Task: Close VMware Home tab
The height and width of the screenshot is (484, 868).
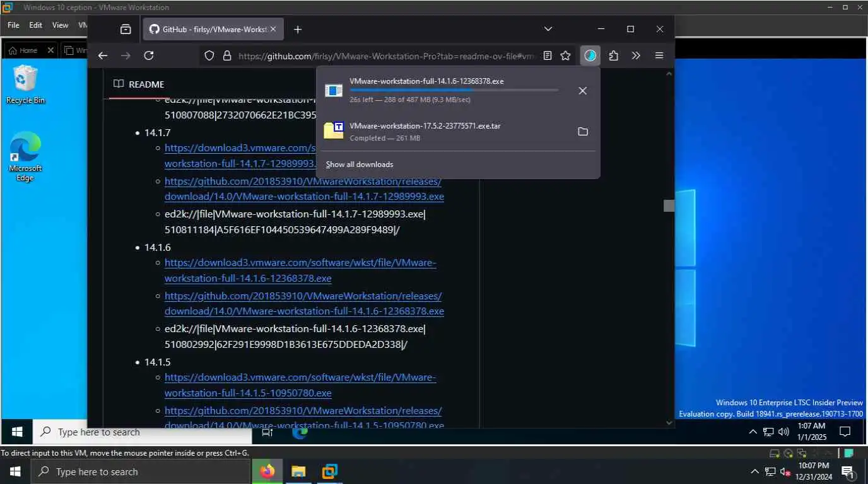Action: pos(50,50)
